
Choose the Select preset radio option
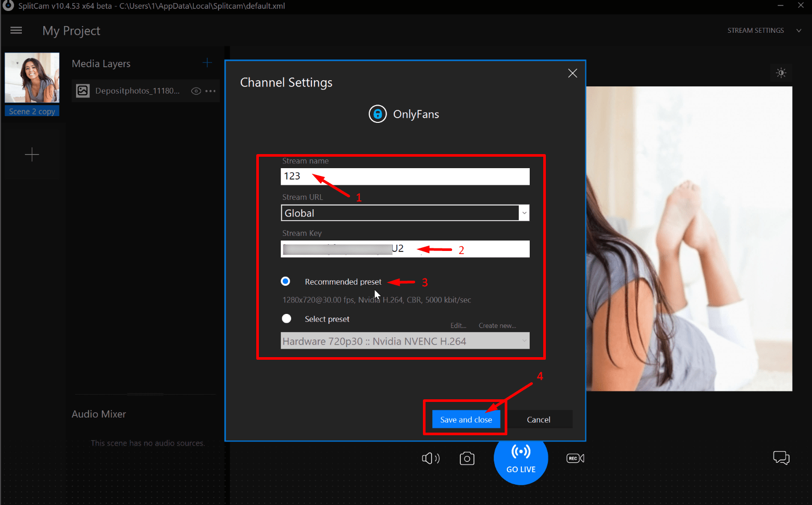pyautogui.click(x=286, y=319)
